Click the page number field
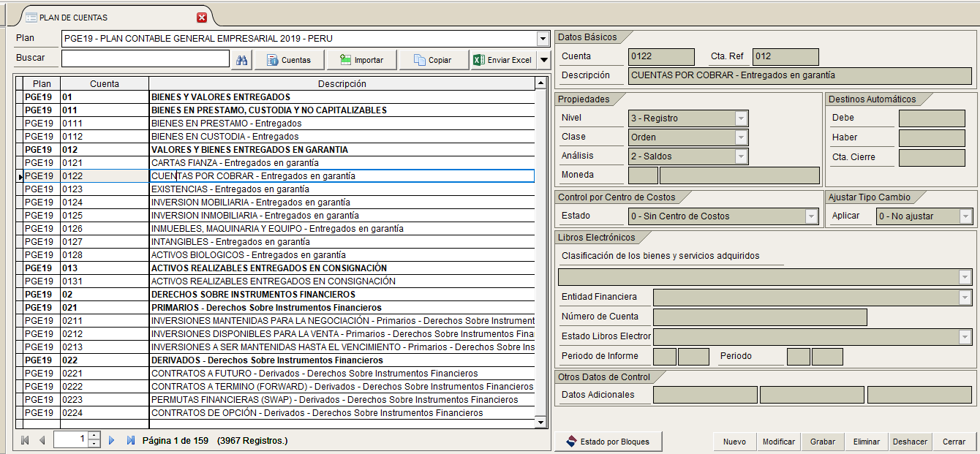This screenshot has width=980, height=454. pos(72,440)
